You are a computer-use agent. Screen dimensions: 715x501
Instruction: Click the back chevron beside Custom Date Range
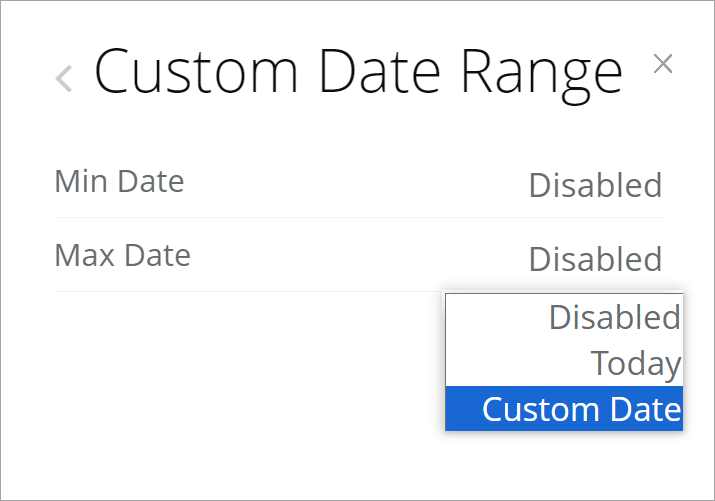64,78
